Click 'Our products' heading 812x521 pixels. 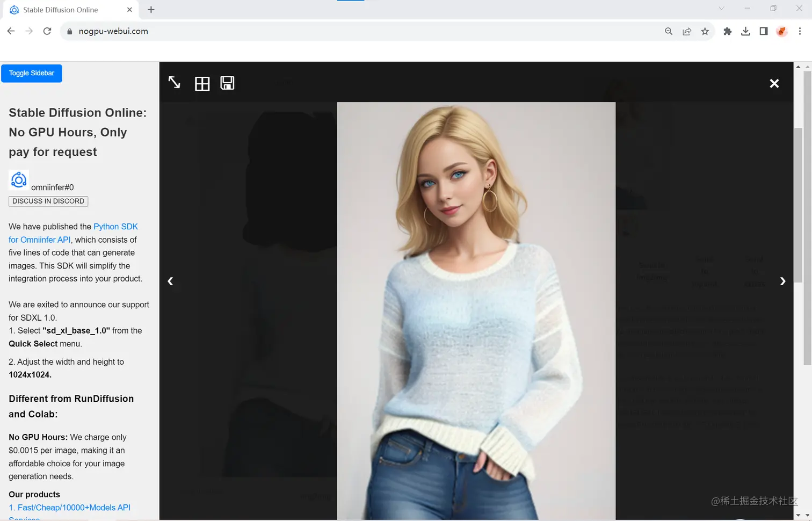[34, 495]
